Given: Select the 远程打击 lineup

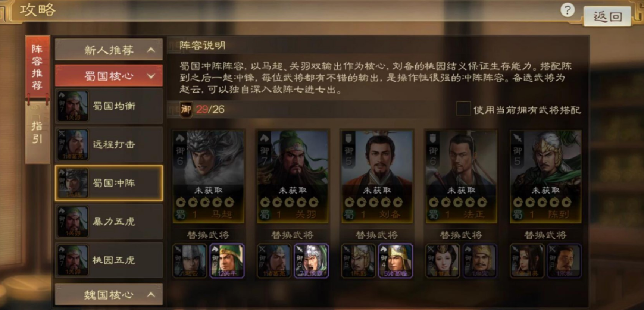Looking at the screenshot, I should 109,144.
